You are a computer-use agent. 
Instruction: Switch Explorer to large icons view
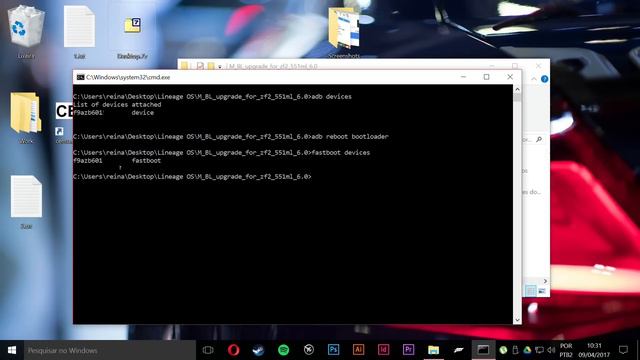(542, 291)
